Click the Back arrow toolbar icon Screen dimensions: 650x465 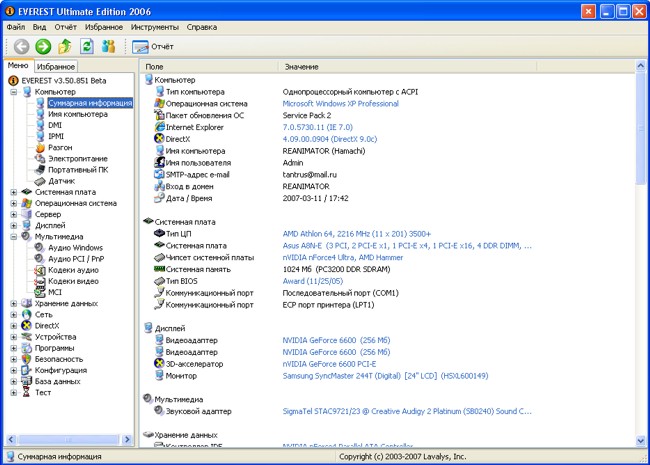tap(22, 46)
